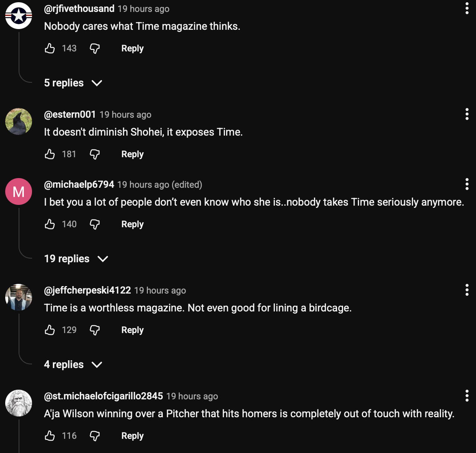The height and width of the screenshot is (453, 476).
Task: Open options menu for @estern001's comment
Action: (x=467, y=114)
